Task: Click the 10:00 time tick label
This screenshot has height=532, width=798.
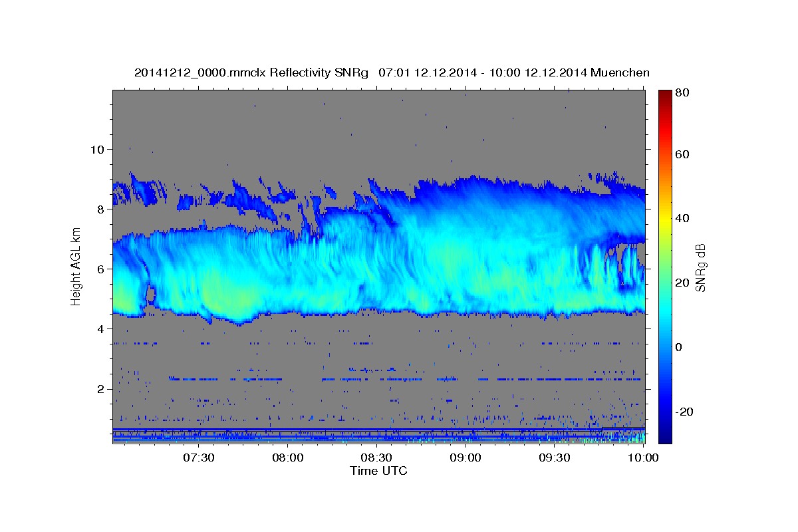Action: point(643,458)
